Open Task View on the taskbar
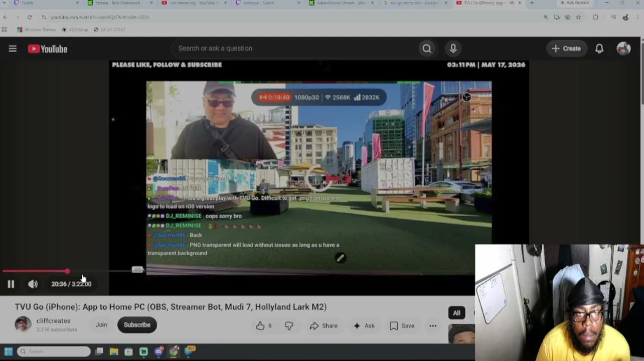Screen dimensions: 644x361 [99, 351]
